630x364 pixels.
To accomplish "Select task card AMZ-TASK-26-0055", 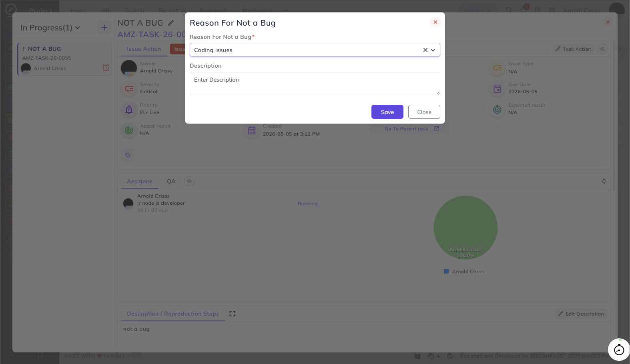I will (65, 59).
